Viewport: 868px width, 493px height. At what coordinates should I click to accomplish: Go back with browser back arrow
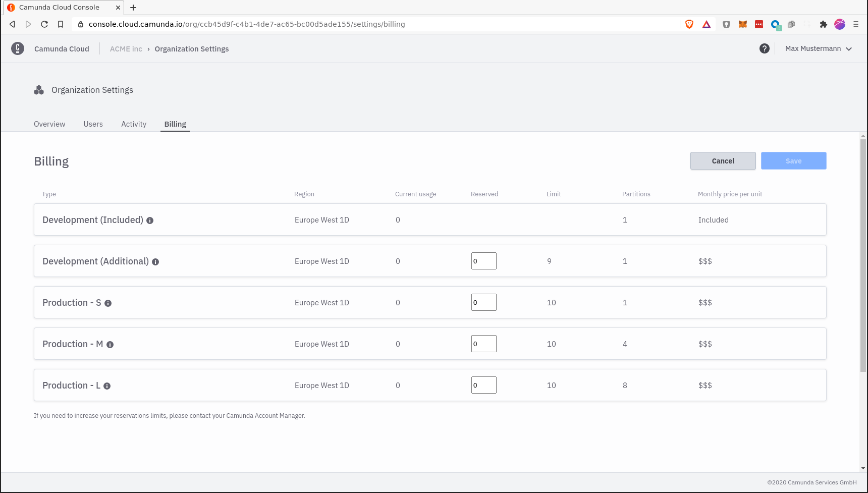tap(13, 24)
